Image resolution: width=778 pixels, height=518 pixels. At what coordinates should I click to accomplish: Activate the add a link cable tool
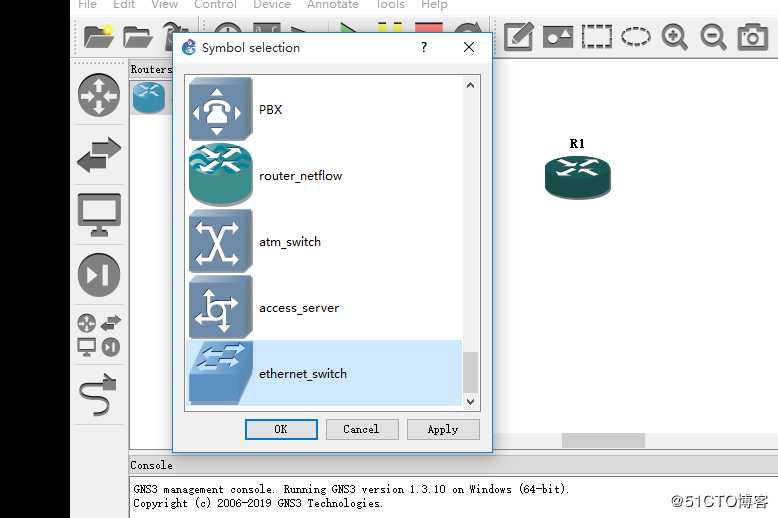point(98,394)
